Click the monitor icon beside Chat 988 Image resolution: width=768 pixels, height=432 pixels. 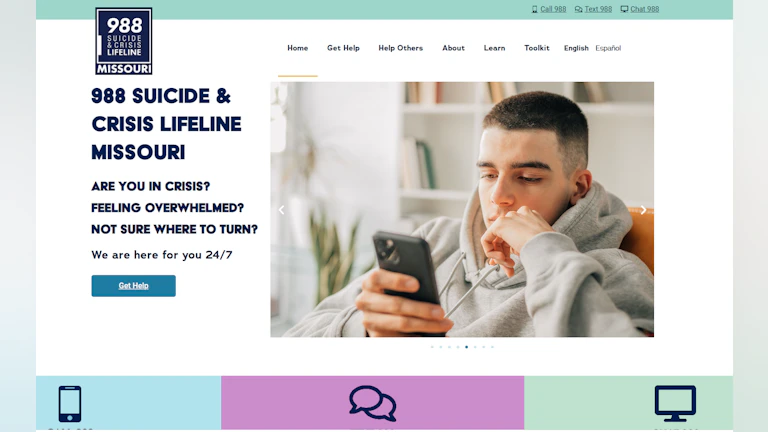coord(624,9)
